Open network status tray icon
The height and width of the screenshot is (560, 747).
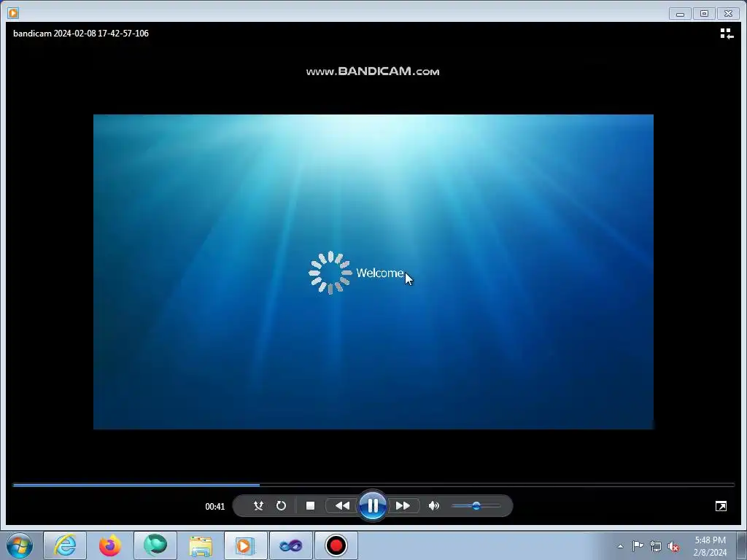coord(656,546)
